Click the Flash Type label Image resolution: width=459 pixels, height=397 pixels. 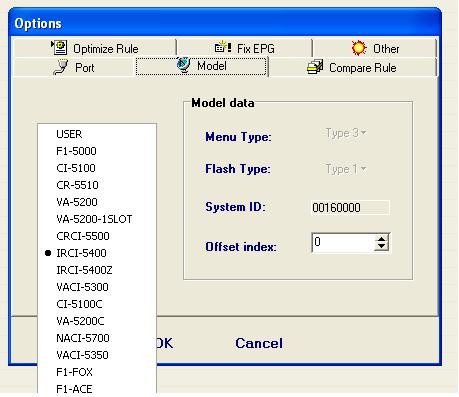pyautogui.click(x=238, y=169)
